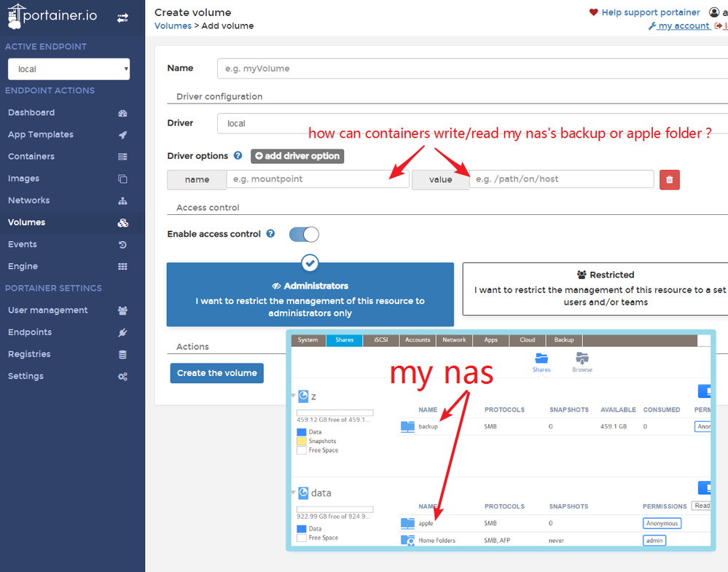Screen dimensions: 728x572
Task: Click the add driver option button
Action: tap(297, 156)
